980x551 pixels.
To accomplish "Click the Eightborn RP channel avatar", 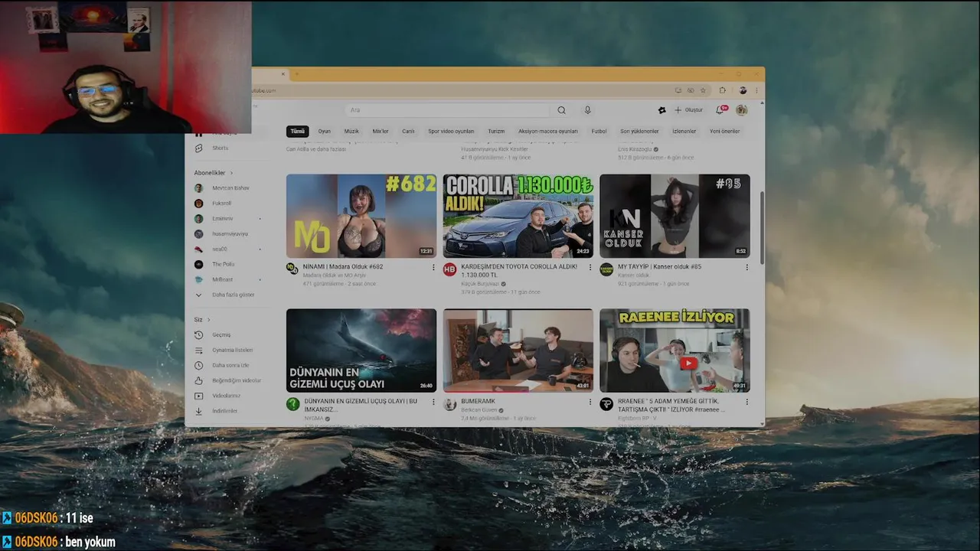I will point(606,404).
